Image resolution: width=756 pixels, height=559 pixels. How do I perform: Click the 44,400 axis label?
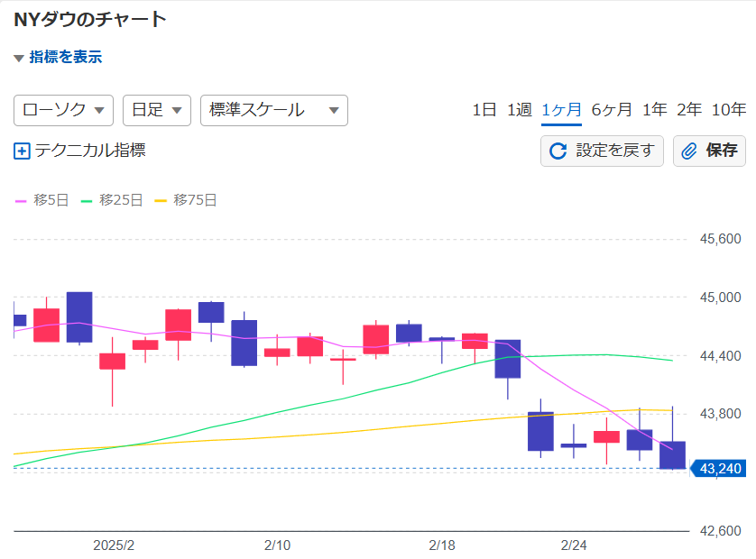click(720, 356)
